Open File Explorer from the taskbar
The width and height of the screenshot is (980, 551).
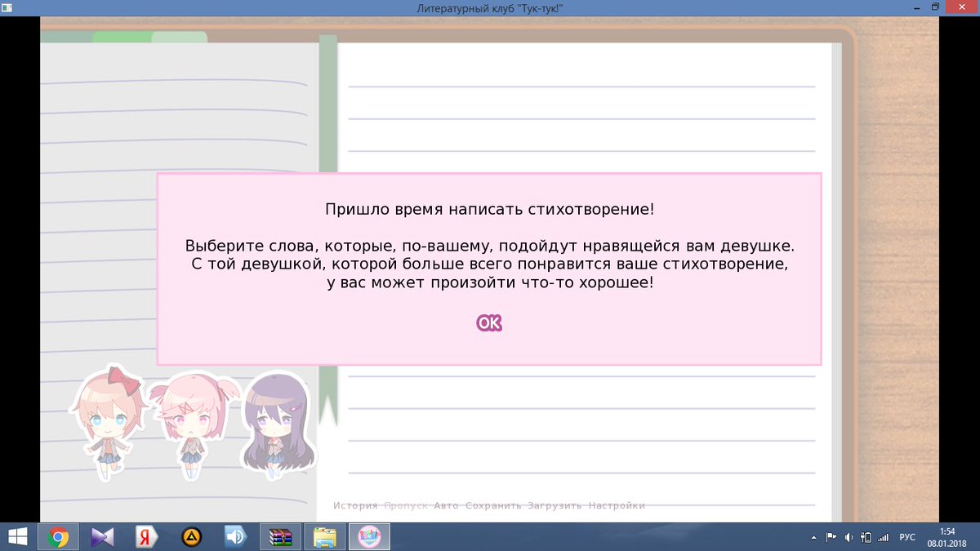coord(326,536)
